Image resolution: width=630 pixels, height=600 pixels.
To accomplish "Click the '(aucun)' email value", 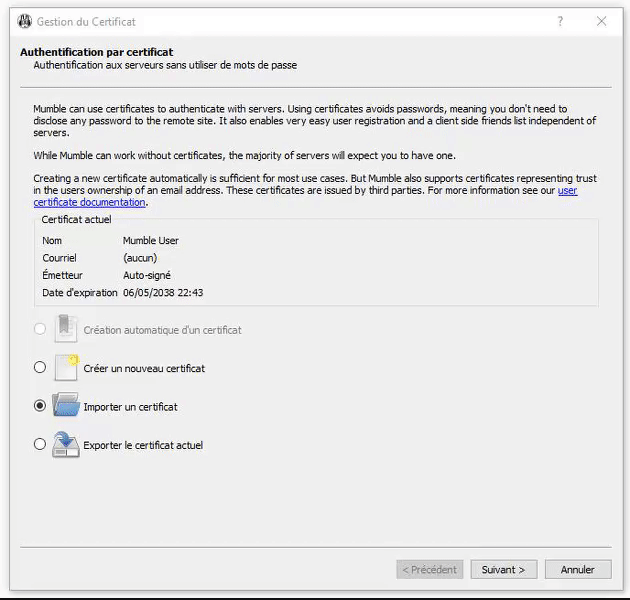I will pyautogui.click(x=140, y=258).
